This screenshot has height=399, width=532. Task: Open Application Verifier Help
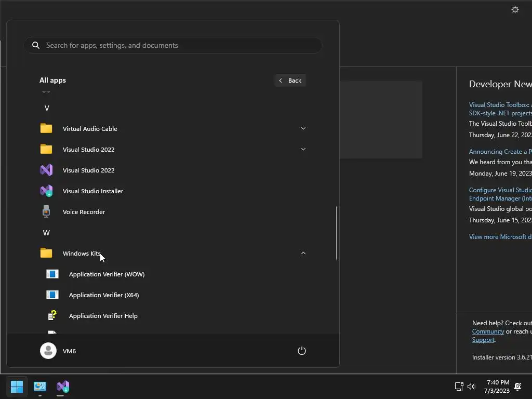103,315
